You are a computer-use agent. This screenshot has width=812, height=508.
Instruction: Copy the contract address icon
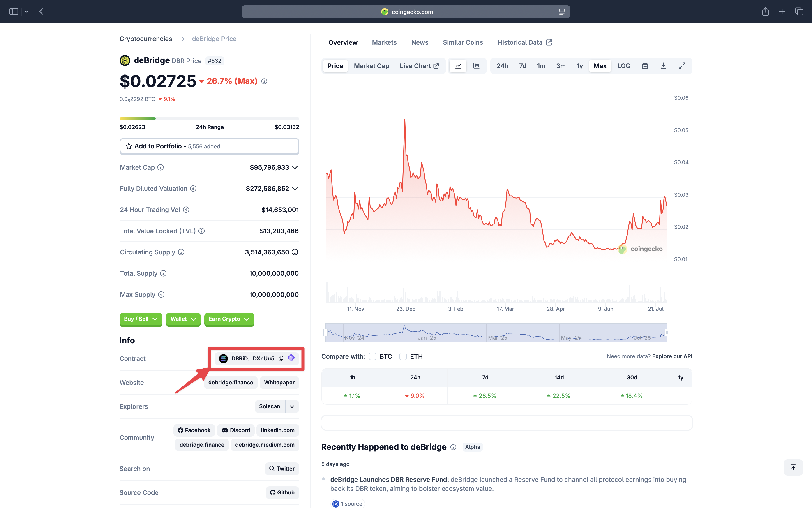281,358
